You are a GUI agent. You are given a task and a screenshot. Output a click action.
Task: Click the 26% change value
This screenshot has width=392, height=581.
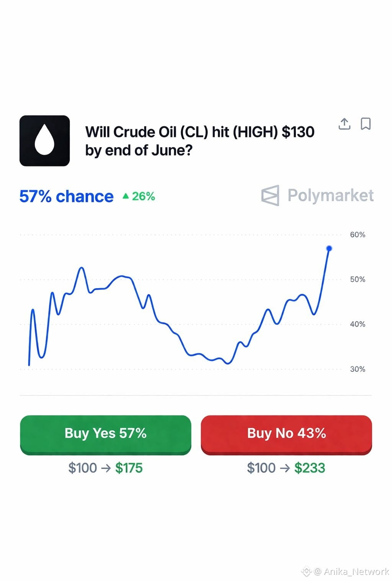[x=144, y=196]
